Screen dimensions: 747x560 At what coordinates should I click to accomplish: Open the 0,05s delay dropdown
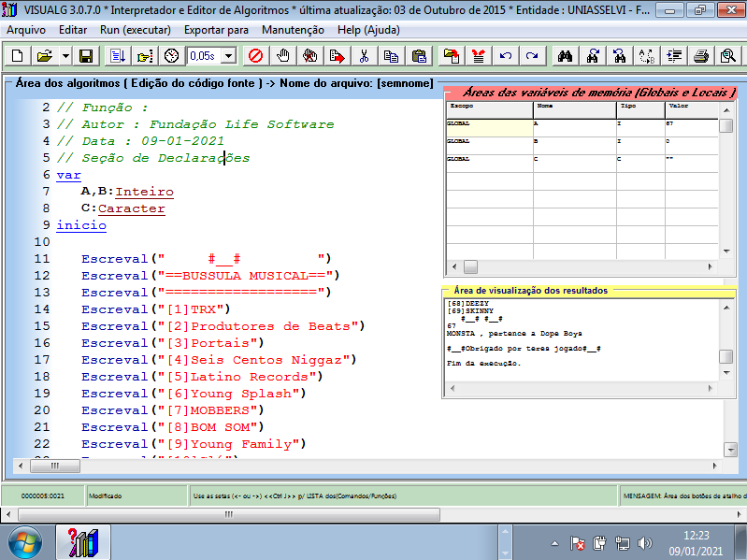pyautogui.click(x=229, y=56)
